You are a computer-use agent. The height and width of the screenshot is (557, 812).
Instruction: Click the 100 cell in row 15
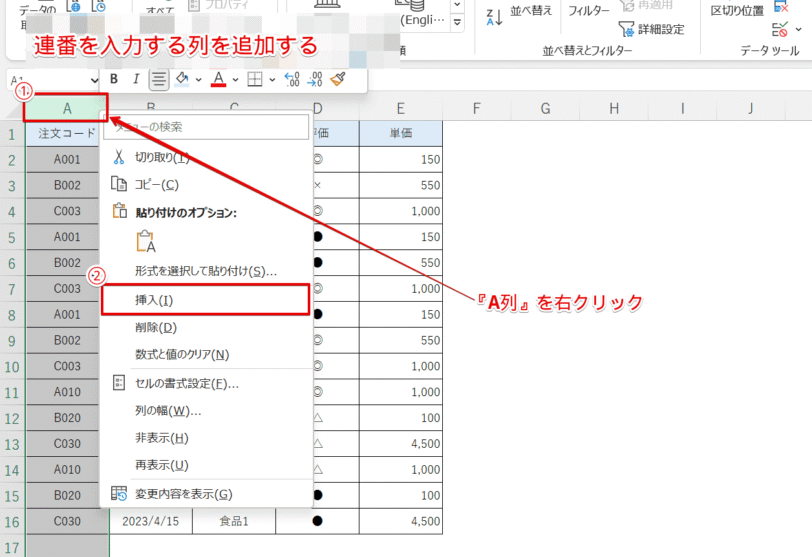pos(401,495)
